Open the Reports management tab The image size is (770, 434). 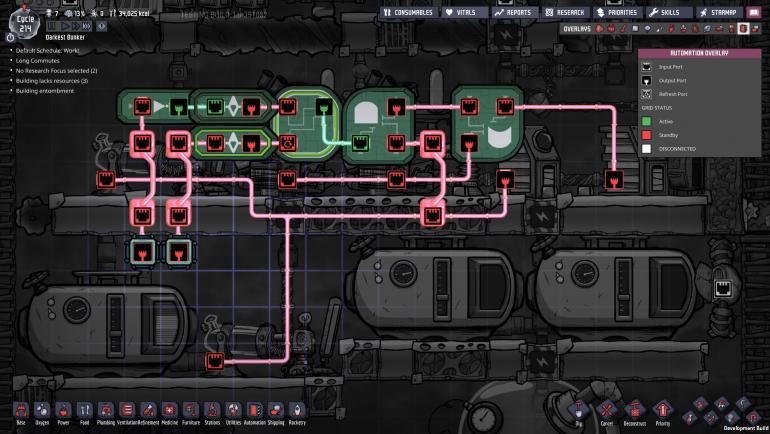(514, 12)
